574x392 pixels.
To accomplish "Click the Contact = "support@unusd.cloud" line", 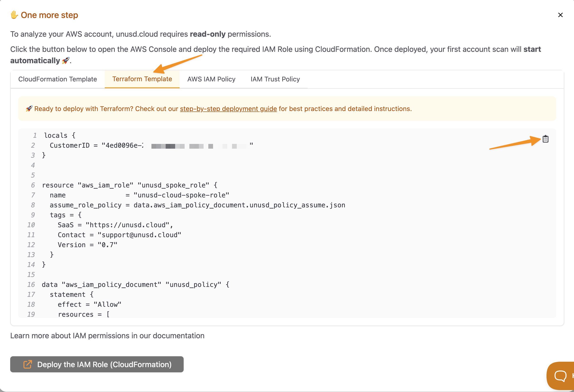I will click(119, 235).
